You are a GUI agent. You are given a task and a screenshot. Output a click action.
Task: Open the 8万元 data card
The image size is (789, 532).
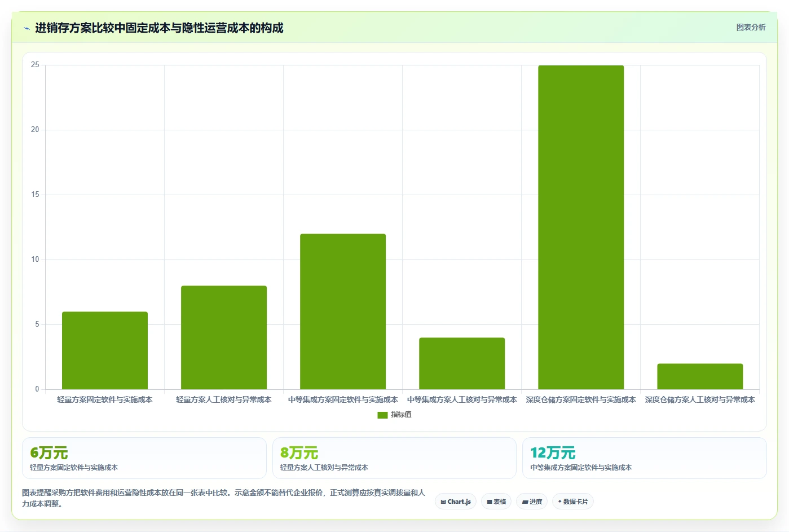coord(394,458)
